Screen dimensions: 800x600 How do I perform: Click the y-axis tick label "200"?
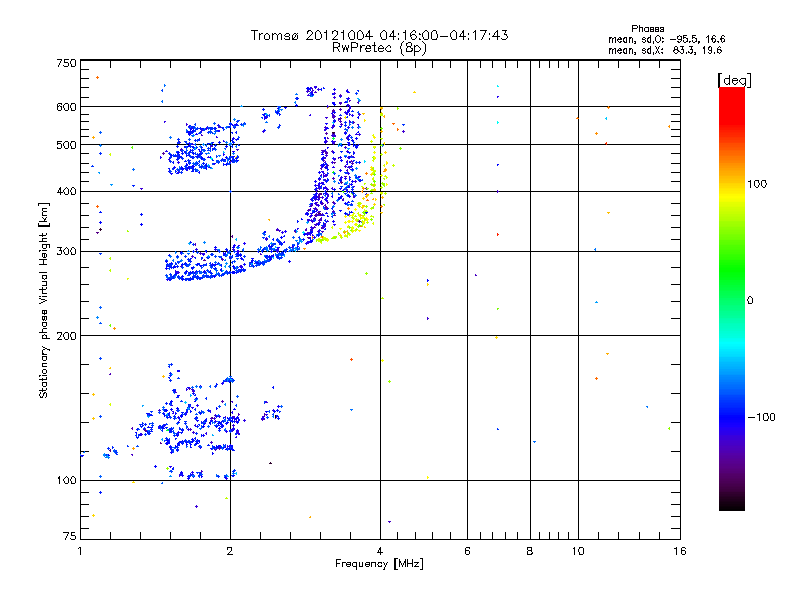[66, 336]
